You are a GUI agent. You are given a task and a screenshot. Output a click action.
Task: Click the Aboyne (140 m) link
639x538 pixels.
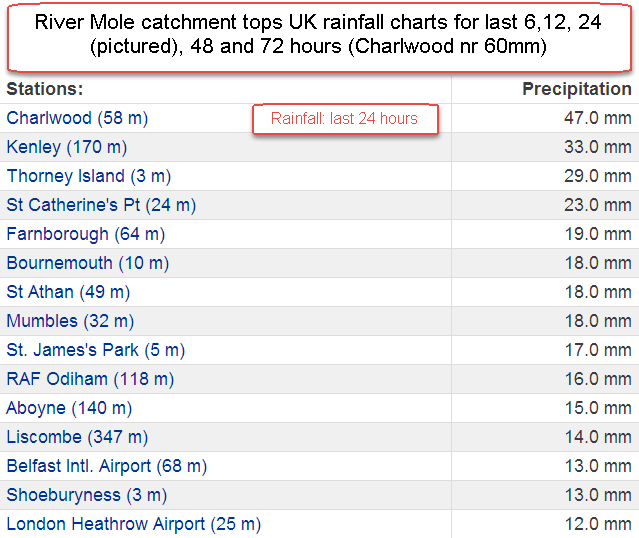[69, 408]
